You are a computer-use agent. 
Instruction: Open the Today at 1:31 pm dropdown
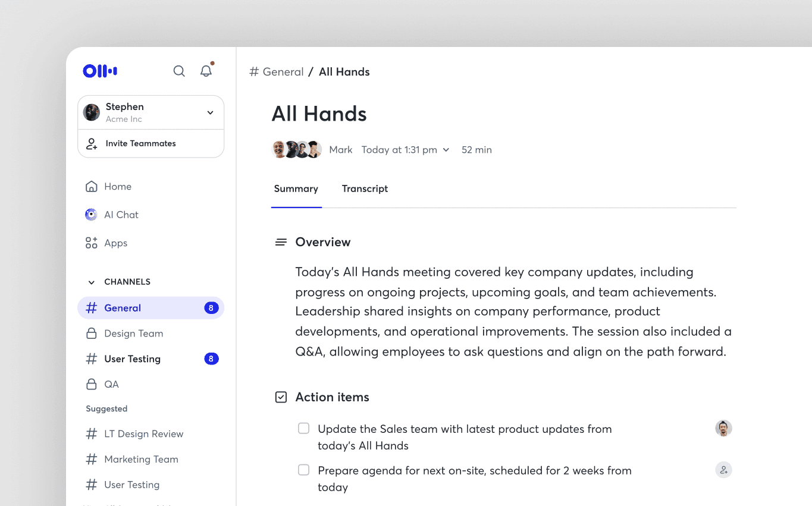(406, 150)
